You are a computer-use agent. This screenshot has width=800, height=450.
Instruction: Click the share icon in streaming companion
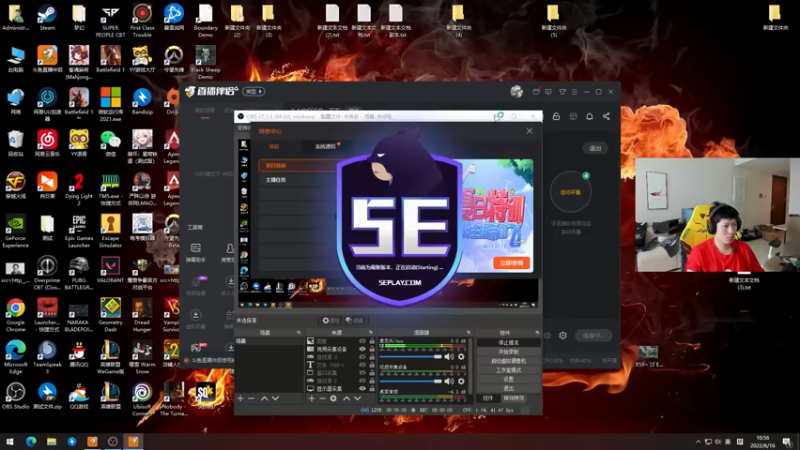click(x=606, y=116)
